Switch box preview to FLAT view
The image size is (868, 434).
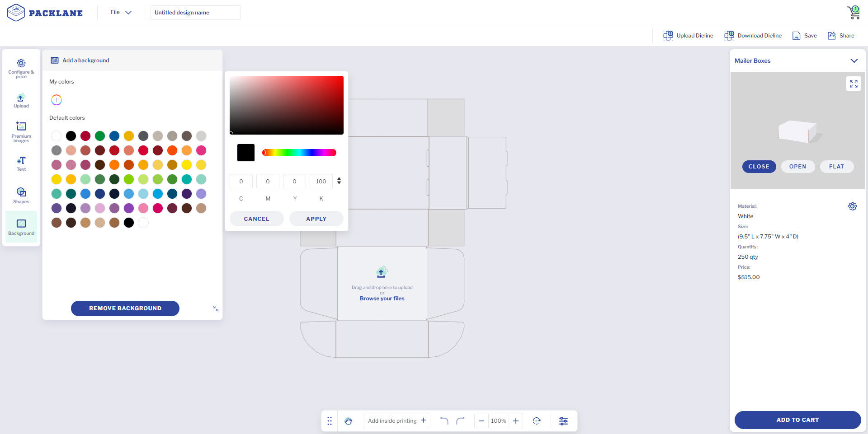click(836, 167)
